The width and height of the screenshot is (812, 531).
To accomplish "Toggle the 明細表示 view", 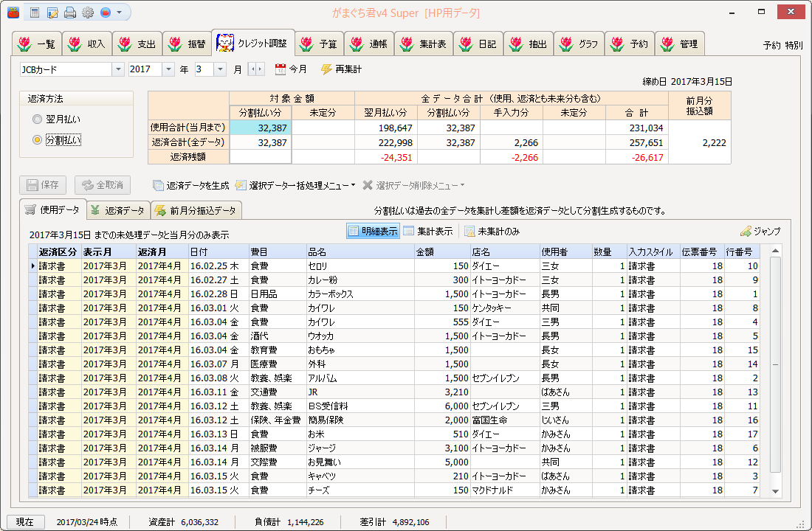I will [x=373, y=232].
